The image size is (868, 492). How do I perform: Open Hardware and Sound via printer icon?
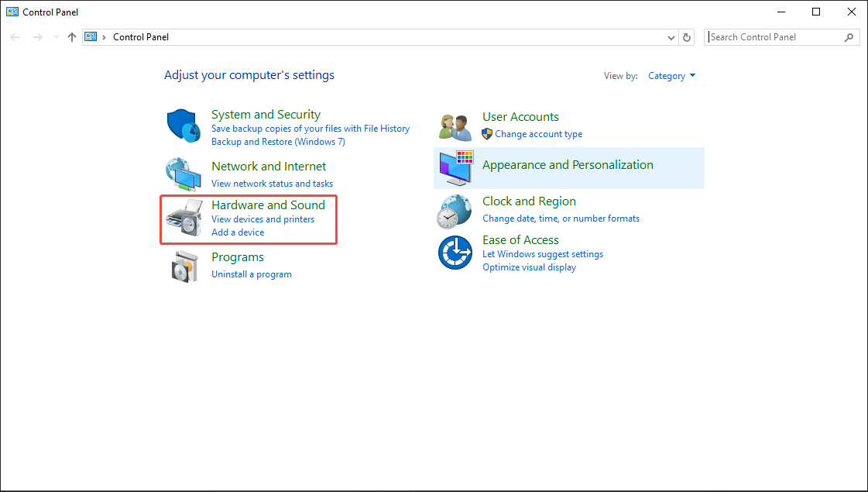point(184,218)
